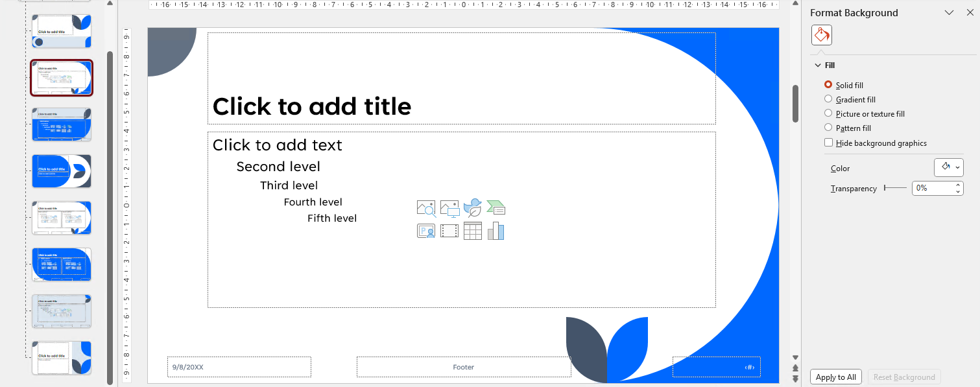Open the Format Background pane options chevron
This screenshot has height=387, width=980.
tap(950, 13)
